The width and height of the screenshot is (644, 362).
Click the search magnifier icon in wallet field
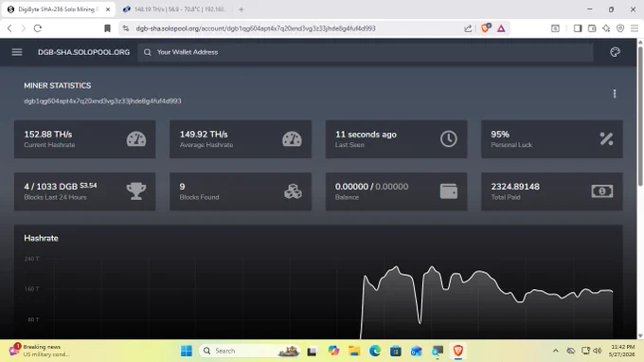point(148,52)
